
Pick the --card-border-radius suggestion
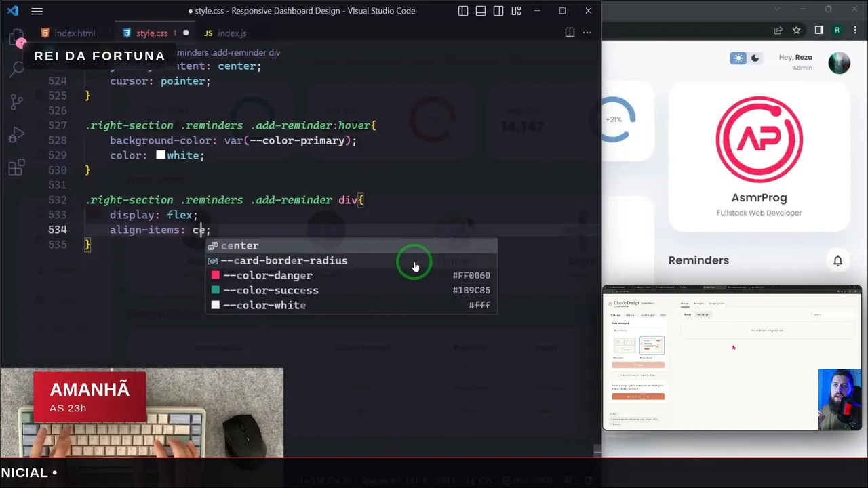(351, 260)
